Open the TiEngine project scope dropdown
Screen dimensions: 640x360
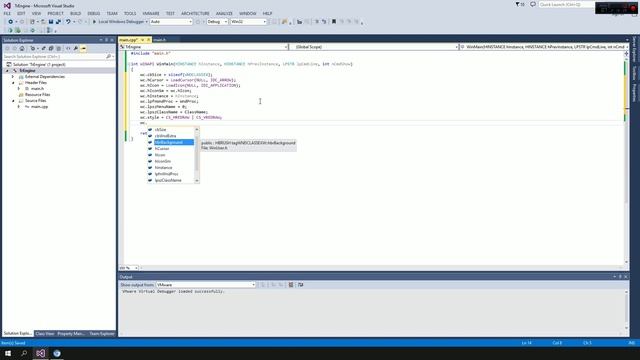[x=204, y=47]
